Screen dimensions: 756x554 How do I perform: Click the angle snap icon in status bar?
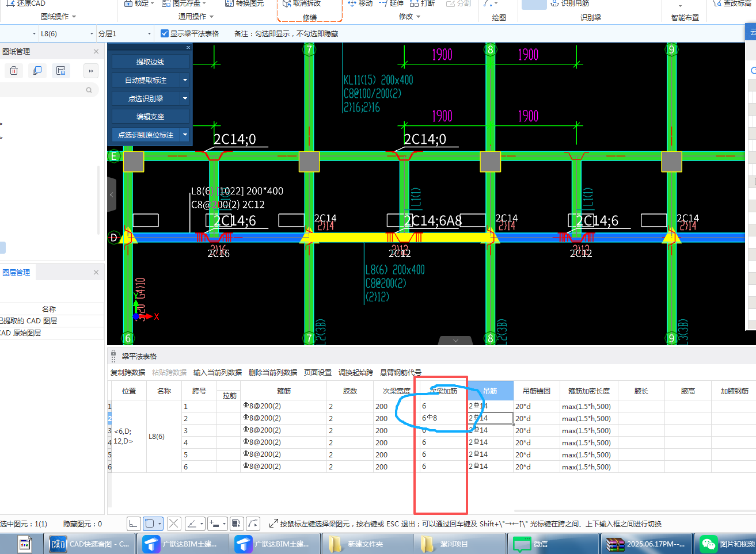[x=192, y=524]
